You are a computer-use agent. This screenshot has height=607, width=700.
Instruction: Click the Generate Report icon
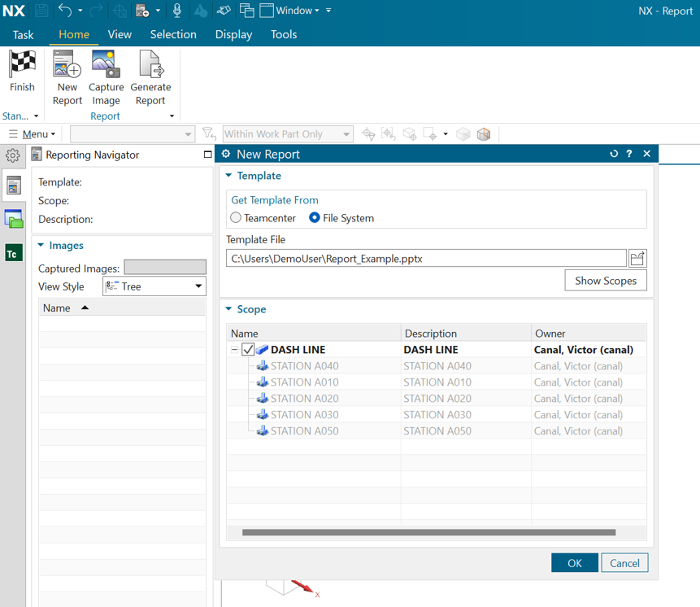[x=150, y=64]
